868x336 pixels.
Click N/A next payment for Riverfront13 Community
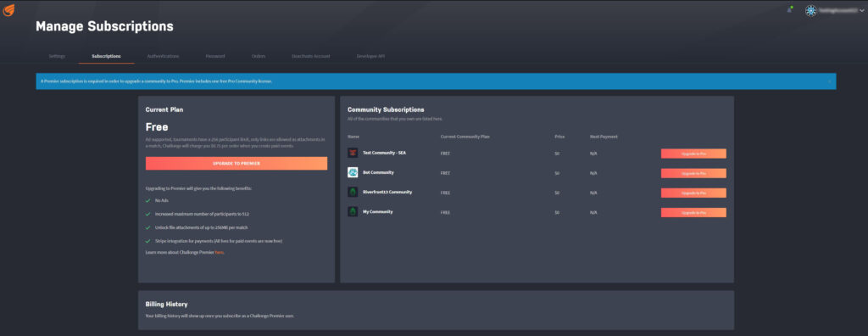[593, 193]
